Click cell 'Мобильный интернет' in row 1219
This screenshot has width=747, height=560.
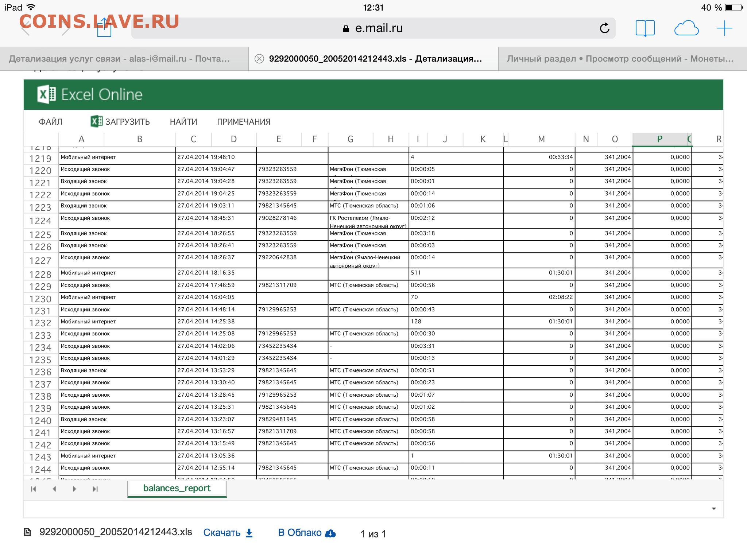(117, 158)
